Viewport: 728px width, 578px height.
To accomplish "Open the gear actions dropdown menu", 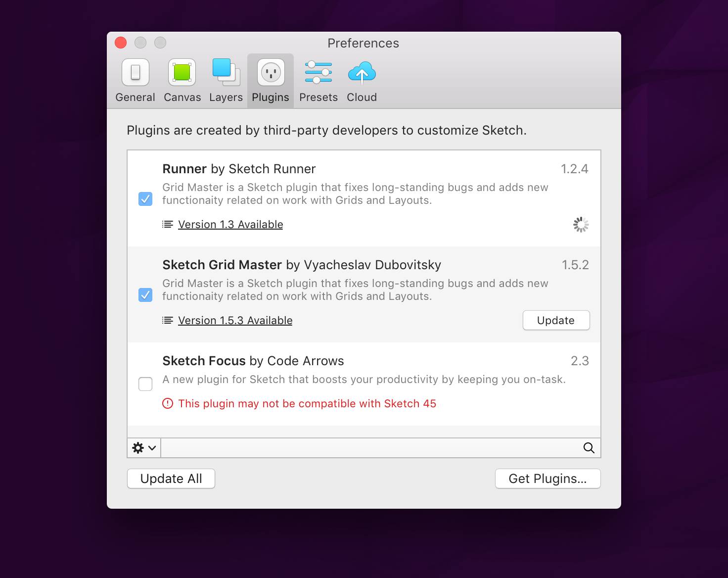I will [144, 448].
